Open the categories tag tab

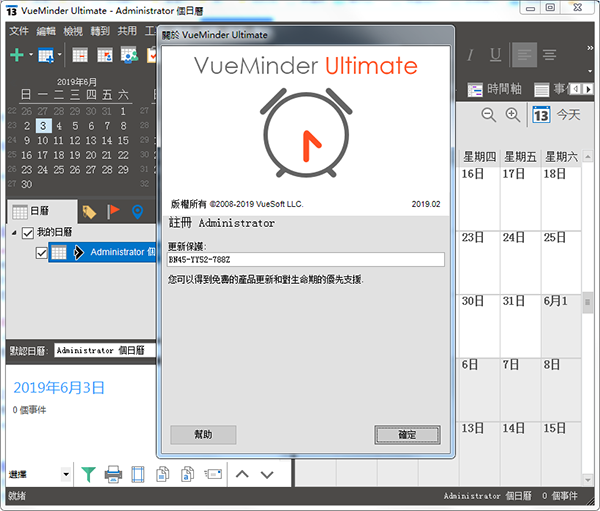click(x=89, y=212)
